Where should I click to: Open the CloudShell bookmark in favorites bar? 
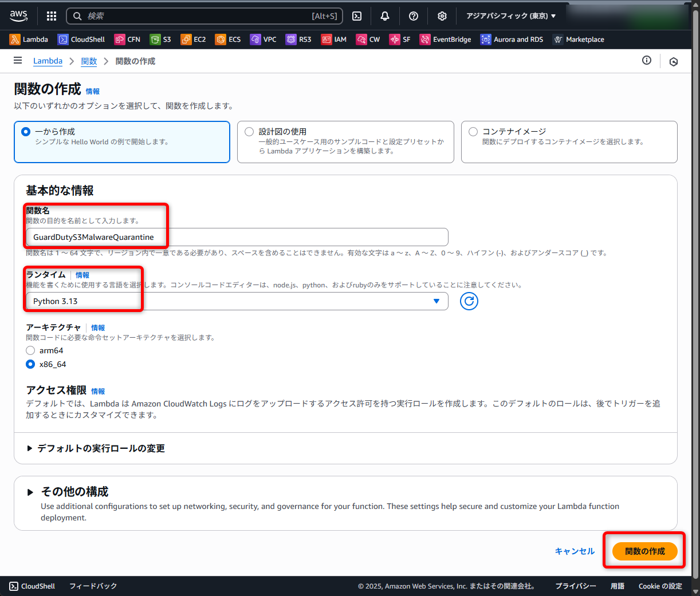(x=81, y=40)
